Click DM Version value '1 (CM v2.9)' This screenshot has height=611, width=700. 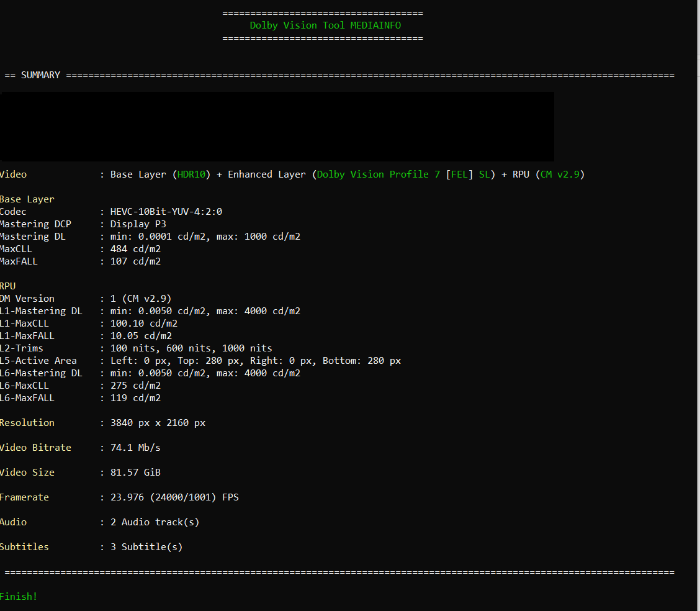click(x=141, y=298)
